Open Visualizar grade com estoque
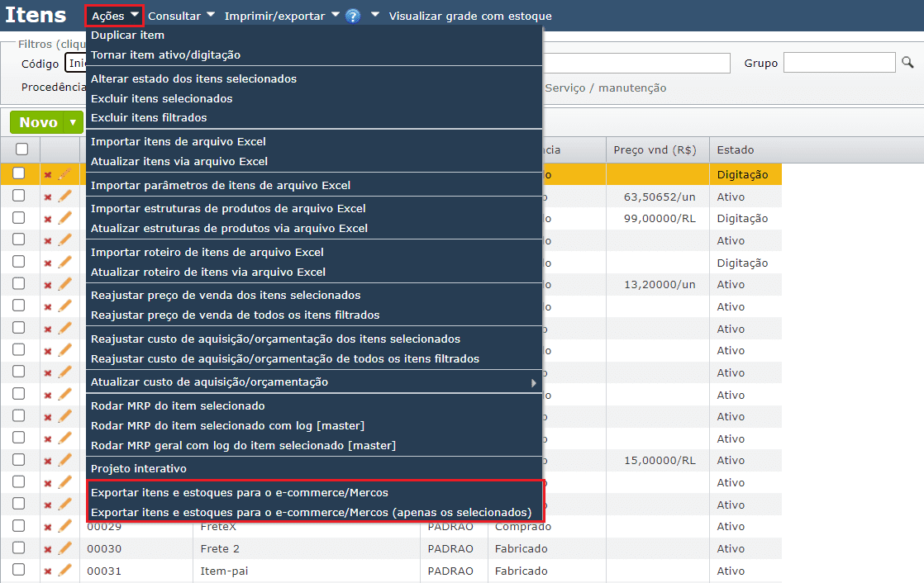Viewport: 924px width, 583px height. (x=470, y=16)
